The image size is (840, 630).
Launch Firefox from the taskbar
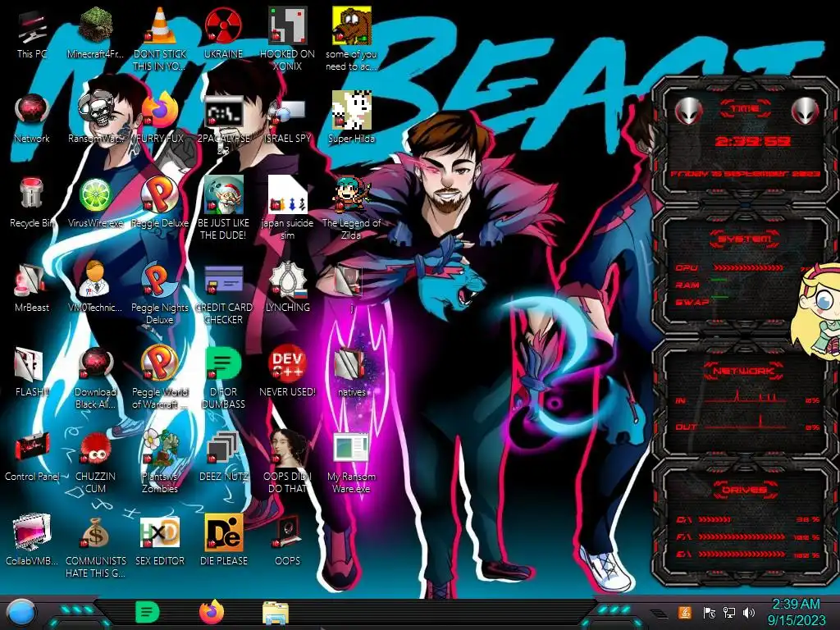coord(212,612)
